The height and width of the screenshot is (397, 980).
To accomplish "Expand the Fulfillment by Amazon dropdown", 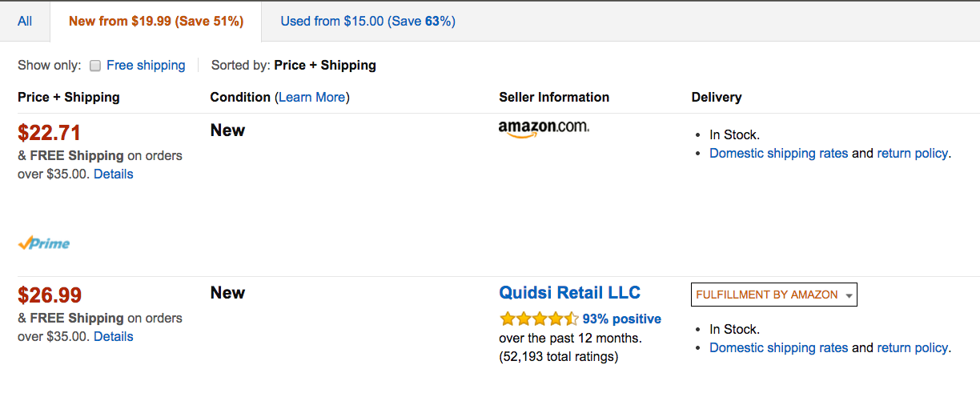I will coord(773,295).
